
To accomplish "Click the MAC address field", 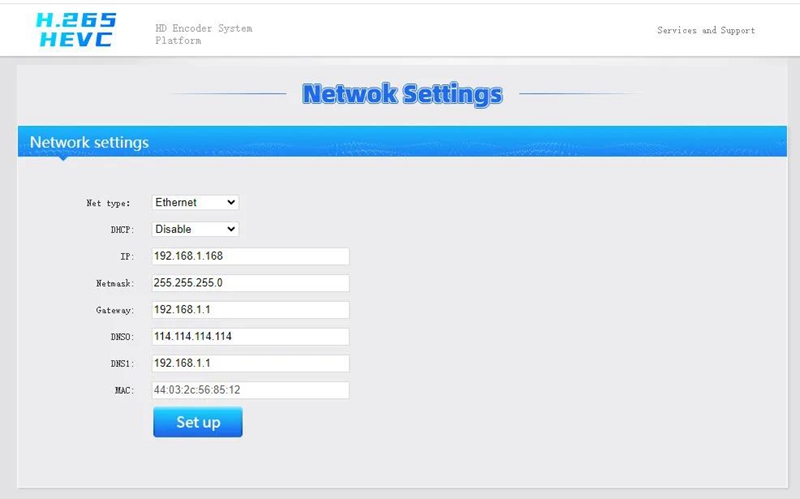I will coord(250,390).
